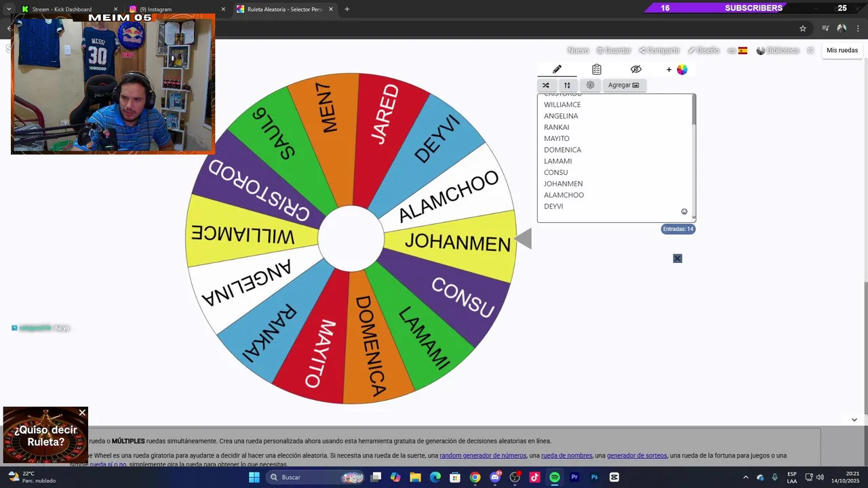Click Guardar to save the wheel
868x488 pixels.
614,50
